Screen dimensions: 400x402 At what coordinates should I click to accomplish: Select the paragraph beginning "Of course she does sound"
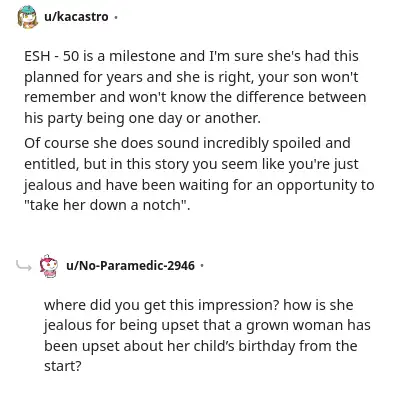(199, 174)
